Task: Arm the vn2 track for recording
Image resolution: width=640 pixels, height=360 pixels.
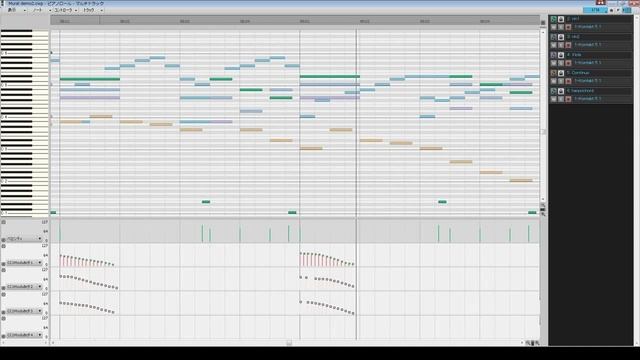Action: click(568, 45)
